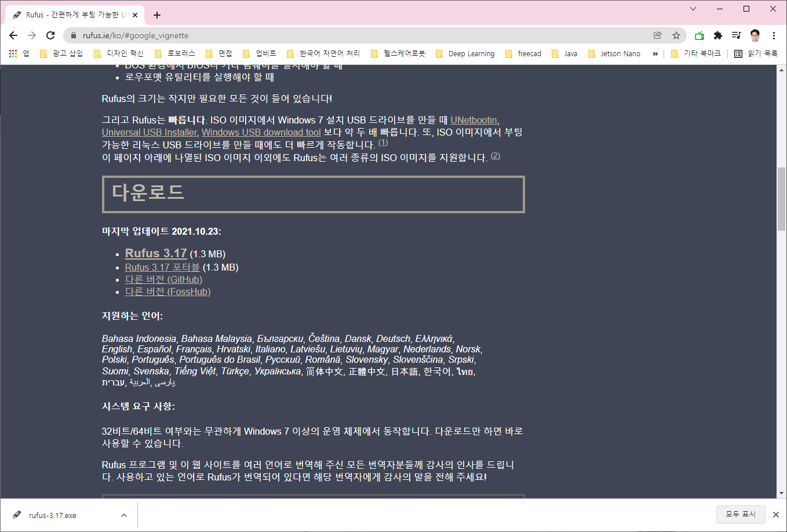
Task: Click 마지막 업데이트 2021.10.23 text
Action: click(162, 231)
